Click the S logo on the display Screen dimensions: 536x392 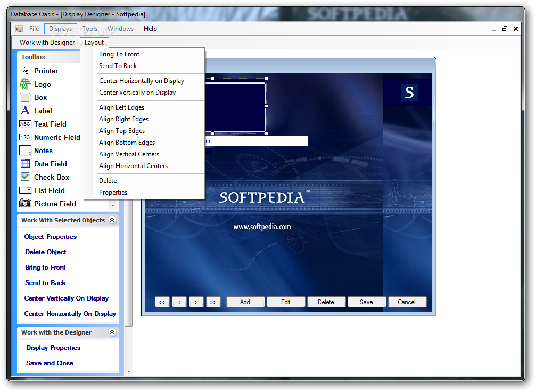(409, 93)
